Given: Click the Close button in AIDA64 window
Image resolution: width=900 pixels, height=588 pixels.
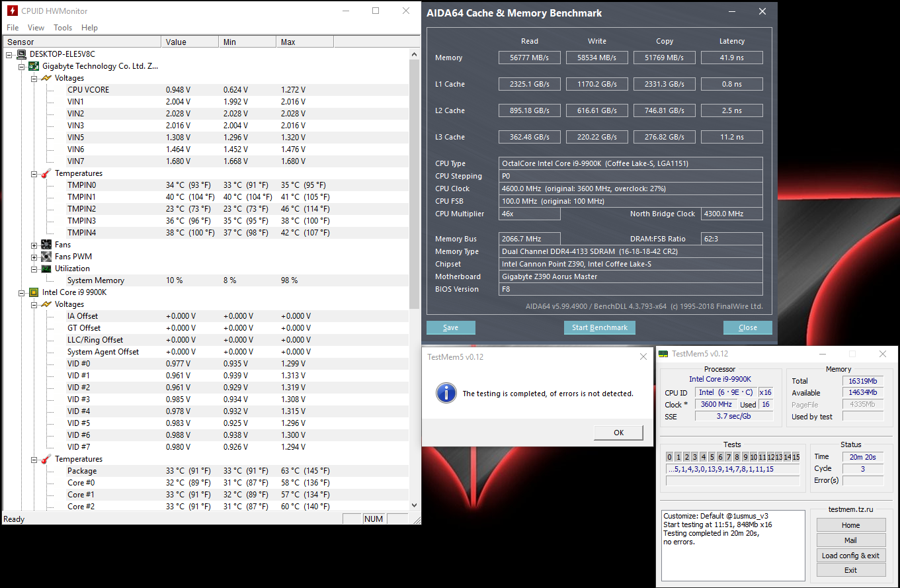Looking at the screenshot, I should (748, 327).
